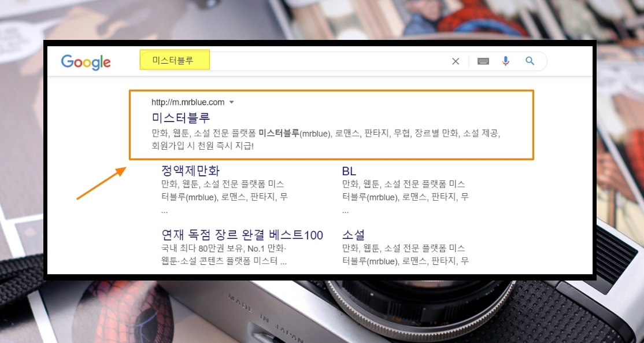Click the text 웹툰·소설 콘텐츠 플랫폼 미스터 ...
Screen dimensions: 644x343
(x=220, y=261)
